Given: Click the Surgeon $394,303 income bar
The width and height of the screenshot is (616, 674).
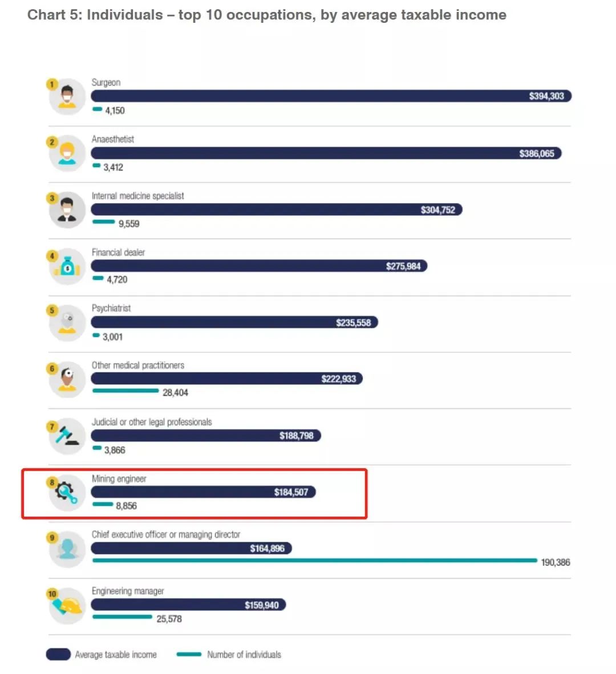Looking at the screenshot, I should pos(331,96).
